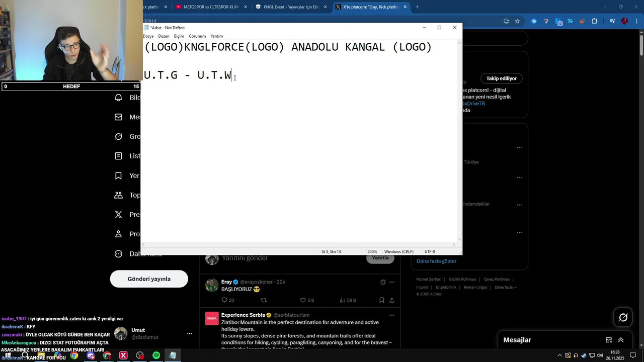Close the X'te platcom browser tab

pos(405,7)
